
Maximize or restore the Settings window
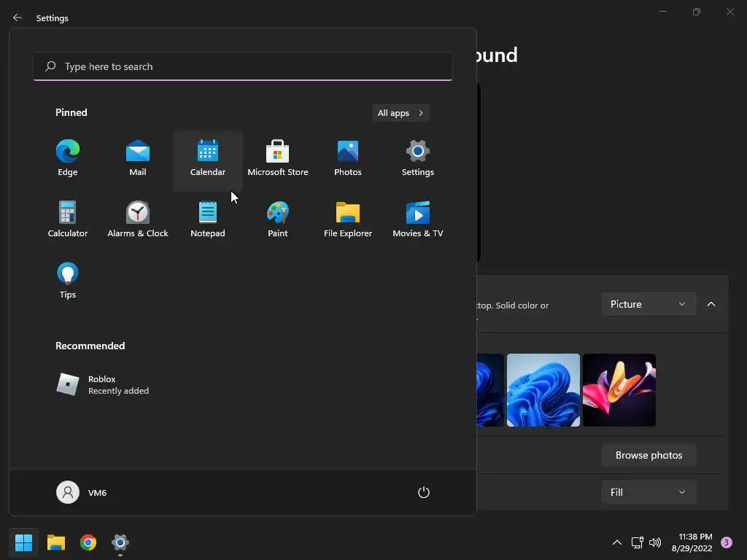(697, 12)
